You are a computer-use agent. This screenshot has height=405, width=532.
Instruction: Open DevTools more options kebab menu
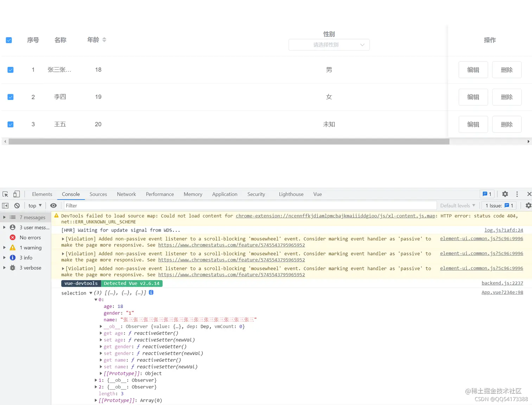pyautogui.click(x=517, y=194)
